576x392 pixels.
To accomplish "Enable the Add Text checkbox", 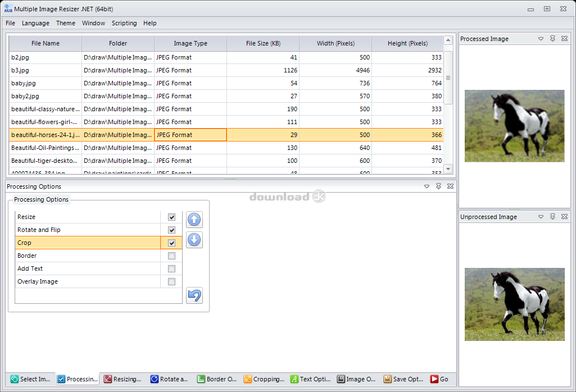I will [171, 268].
